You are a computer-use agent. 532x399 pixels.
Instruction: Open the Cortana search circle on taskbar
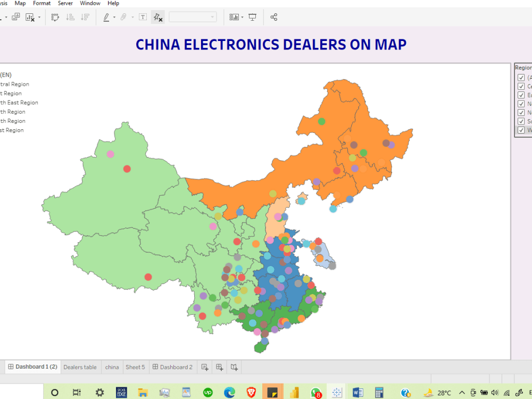(x=54, y=393)
